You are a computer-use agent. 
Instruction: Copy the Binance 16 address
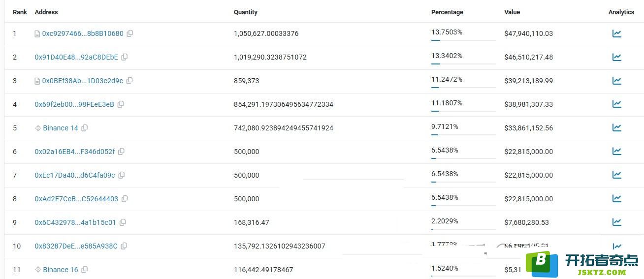click(x=85, y=270)
